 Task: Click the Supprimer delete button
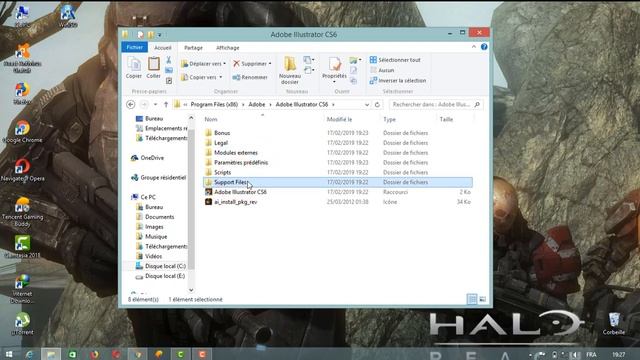252,64
